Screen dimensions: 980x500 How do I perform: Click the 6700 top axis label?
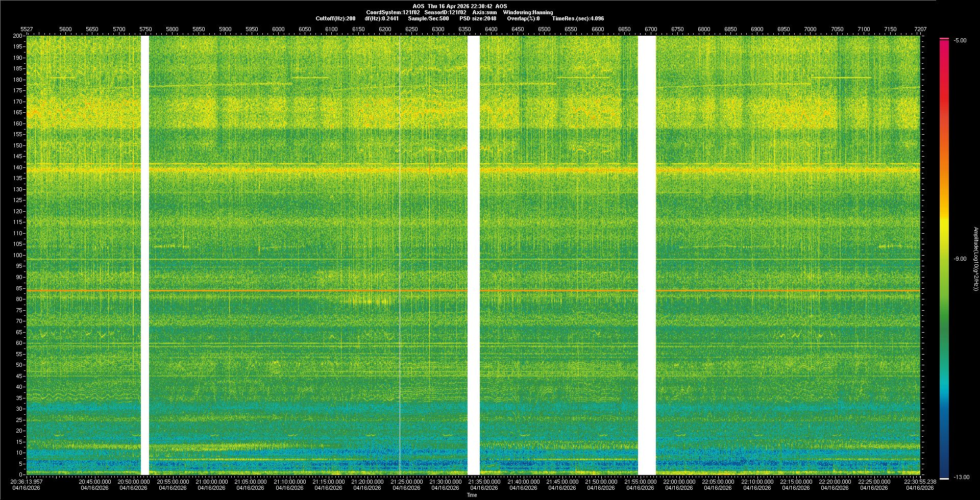651,29
